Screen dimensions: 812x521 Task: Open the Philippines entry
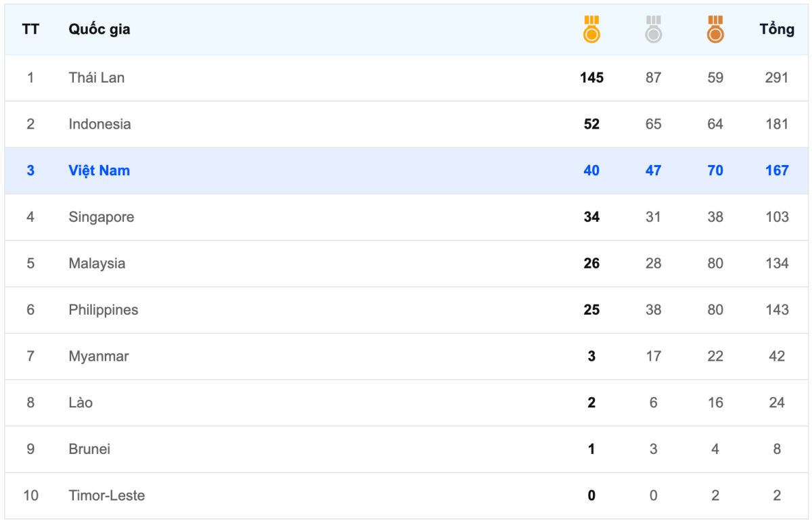click(103, 310)
